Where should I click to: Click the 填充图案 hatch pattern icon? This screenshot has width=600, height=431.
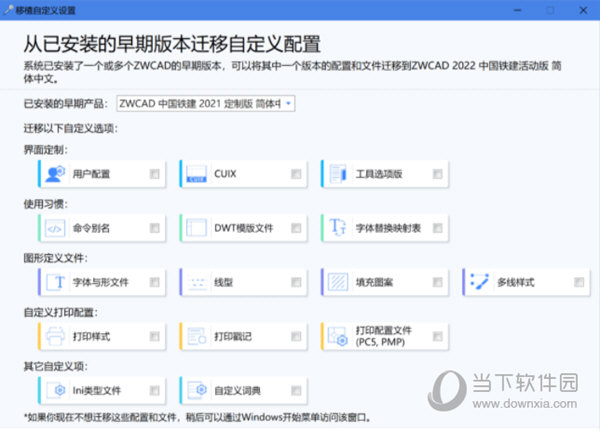338,282
